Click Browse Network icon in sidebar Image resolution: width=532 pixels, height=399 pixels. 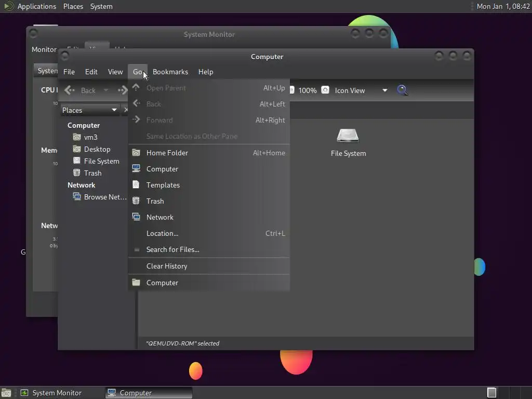(77, 196)
